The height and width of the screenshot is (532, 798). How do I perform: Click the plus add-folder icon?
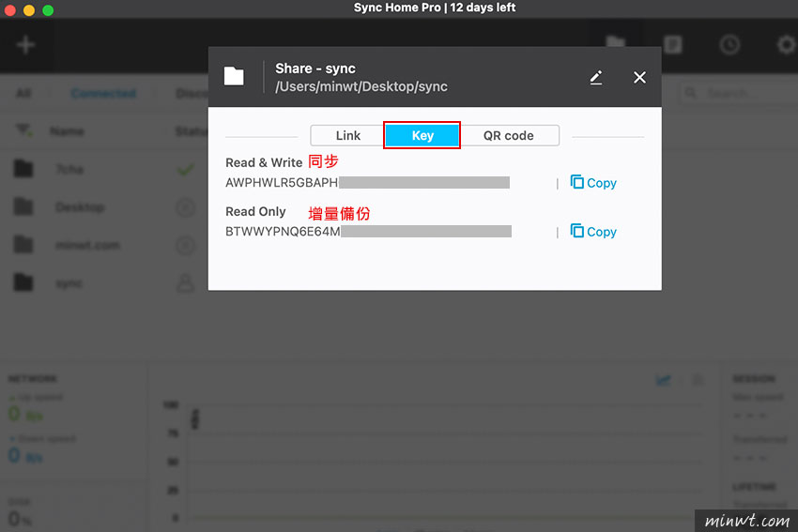point(25,45)
